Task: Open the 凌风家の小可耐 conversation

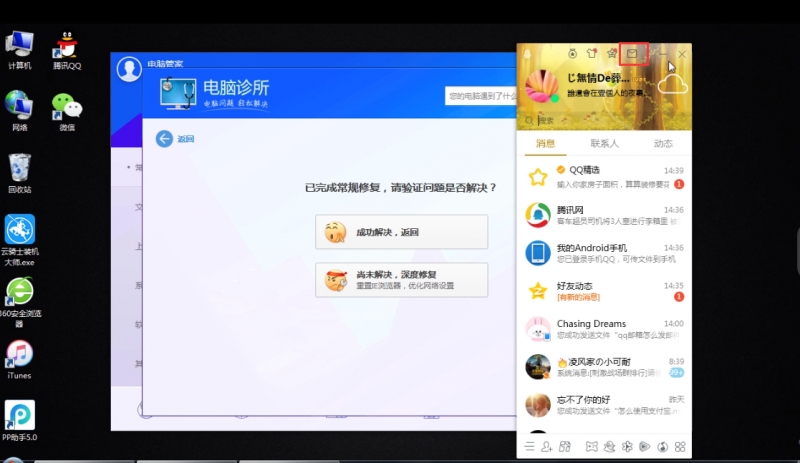Action: (x=604, y=367)
